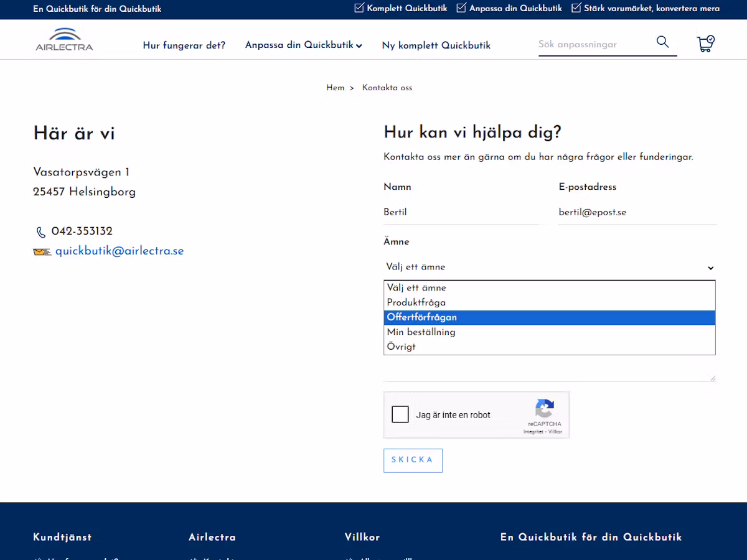Click the envelope icon beside the email
This screenshot has width=747, height=560.
pos(42,252)
